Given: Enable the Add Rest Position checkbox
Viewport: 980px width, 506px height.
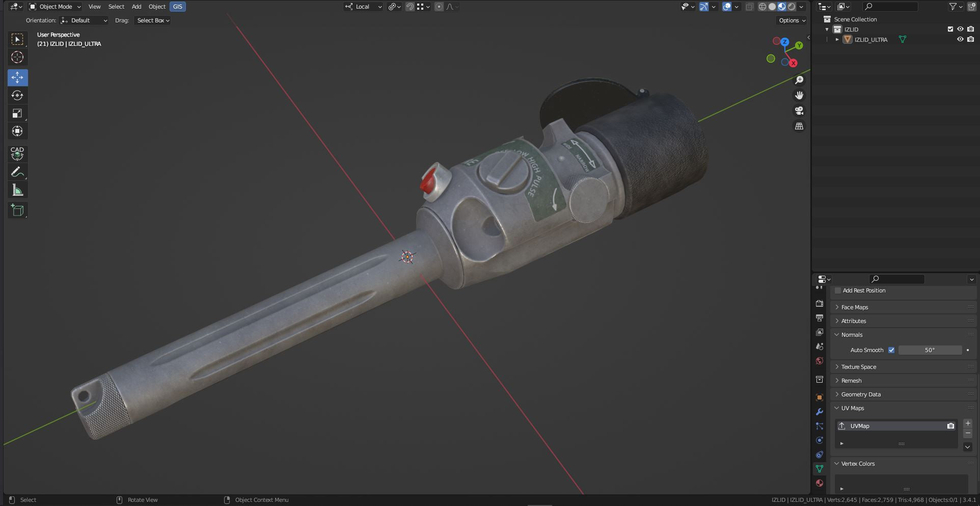Looking at the screenshot, I should tap(838, 290).
